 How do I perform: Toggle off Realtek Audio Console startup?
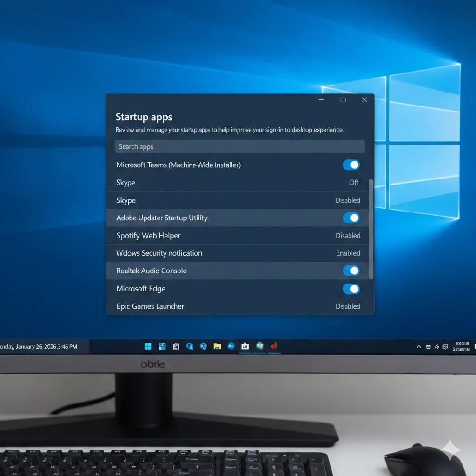coord(351,271)
